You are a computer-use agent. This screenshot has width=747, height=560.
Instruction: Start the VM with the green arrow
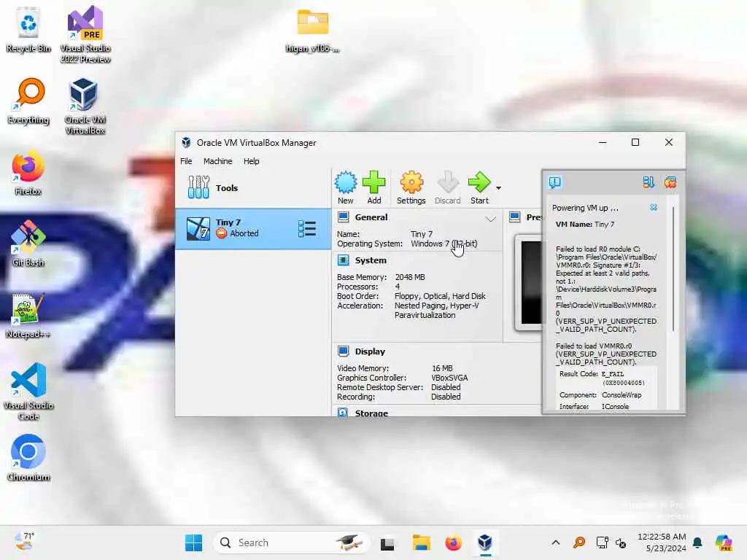tap(479, 187)
